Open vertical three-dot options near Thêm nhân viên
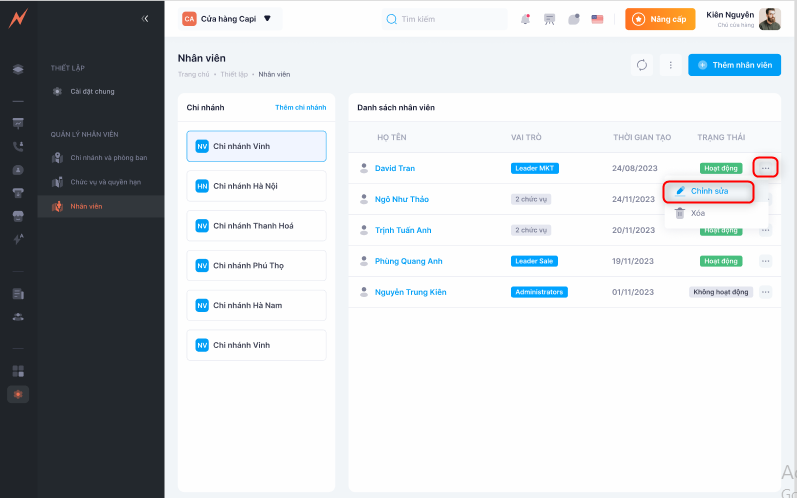The width and height of the screenshot is (797, 498). pyautogui.click(x=671, y=65)
